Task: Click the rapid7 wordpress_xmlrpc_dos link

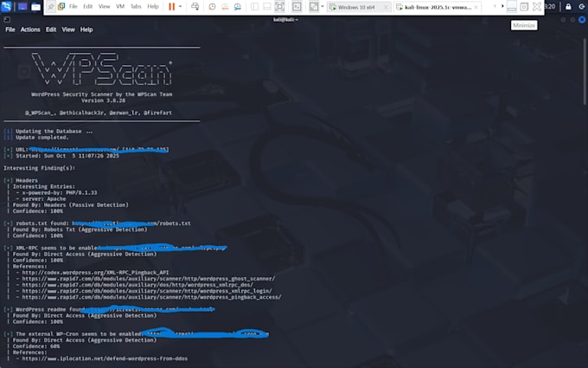Action: (137, 285)
